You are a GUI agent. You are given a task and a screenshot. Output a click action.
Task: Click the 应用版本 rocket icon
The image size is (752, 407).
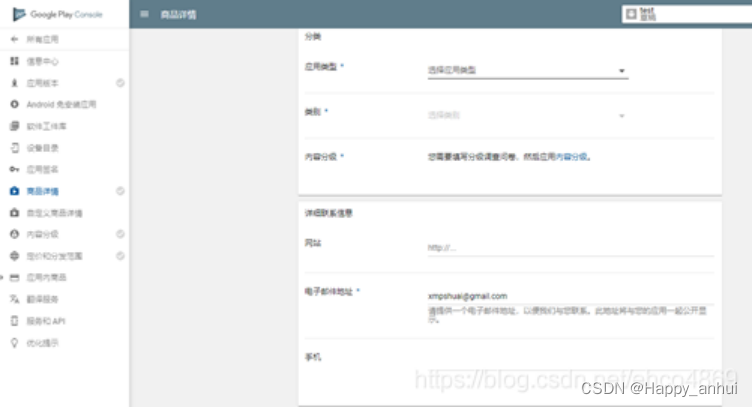(14, 83)
